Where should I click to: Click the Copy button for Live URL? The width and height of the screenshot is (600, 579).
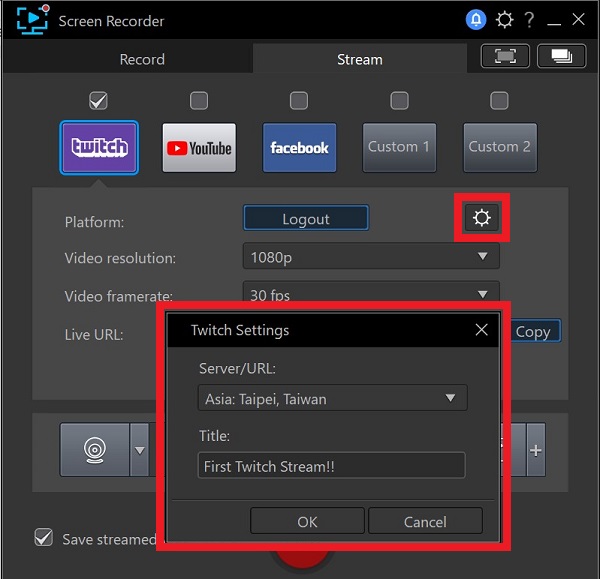point(536,331)
